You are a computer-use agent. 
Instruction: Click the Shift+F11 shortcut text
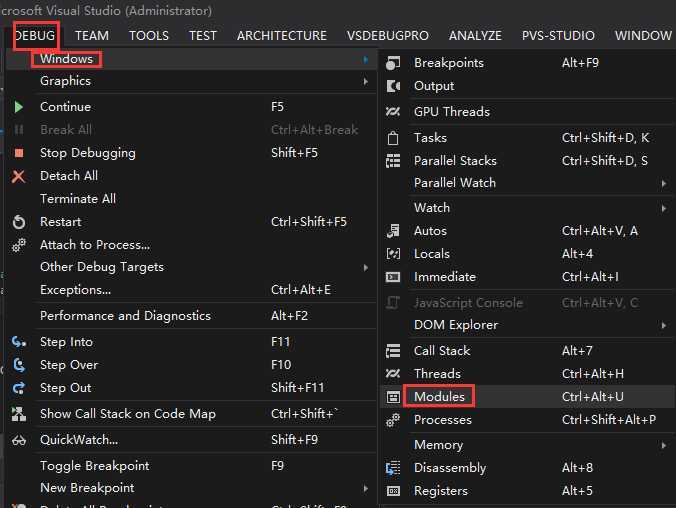297,388
